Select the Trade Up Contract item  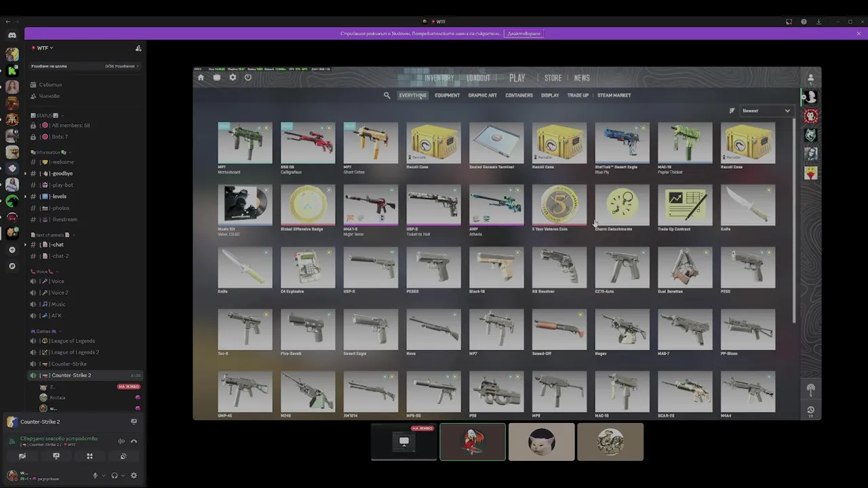[x=685, y=209]
